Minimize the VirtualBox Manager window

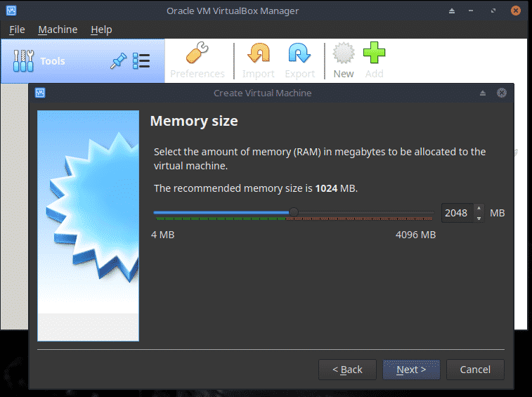[471, 11]
